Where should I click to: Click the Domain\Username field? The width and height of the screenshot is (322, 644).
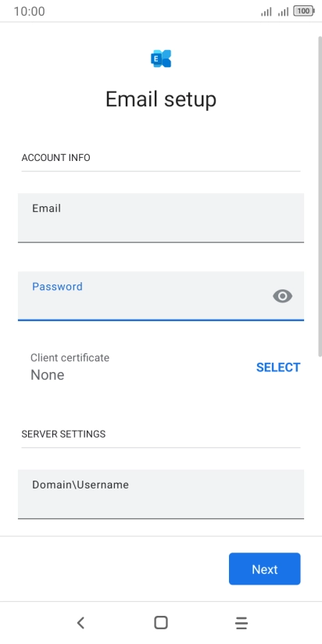pyautogui.click(x=161, y=494)
